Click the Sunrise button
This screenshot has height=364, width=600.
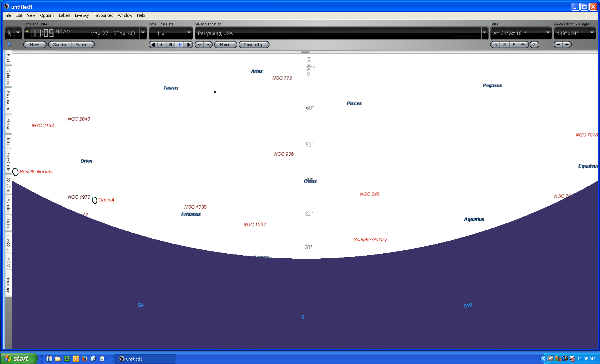tap(60, 45)
